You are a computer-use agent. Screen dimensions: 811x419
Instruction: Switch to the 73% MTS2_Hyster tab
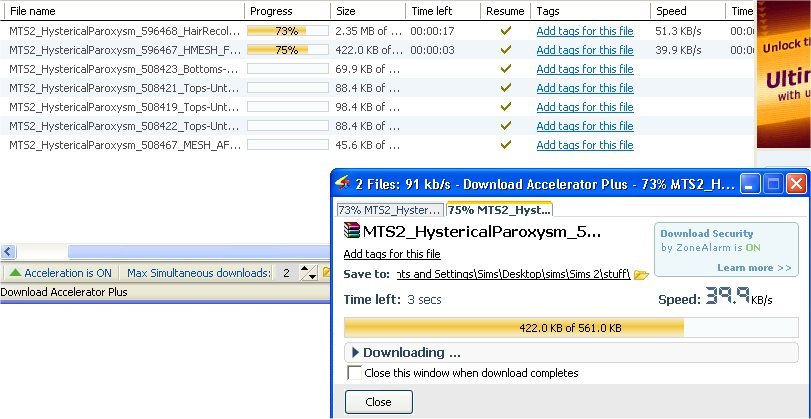(391, 210)
